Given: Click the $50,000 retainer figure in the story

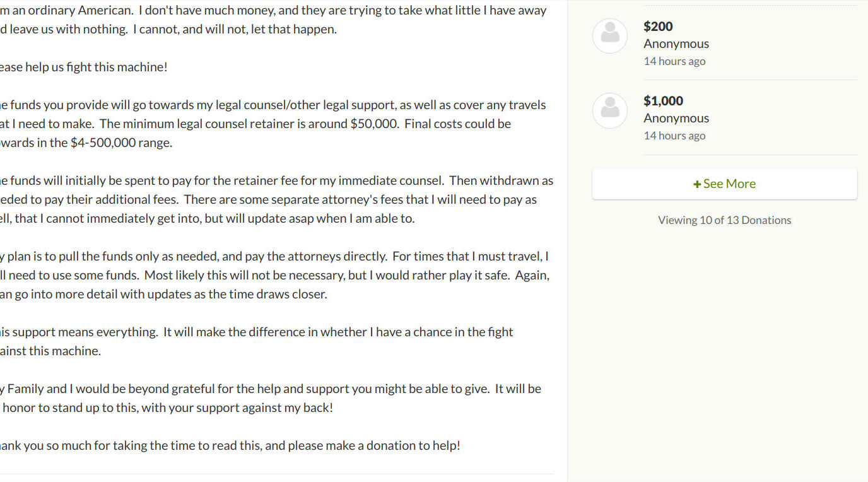Looking at the screenshot, I should tap(374, 124).
